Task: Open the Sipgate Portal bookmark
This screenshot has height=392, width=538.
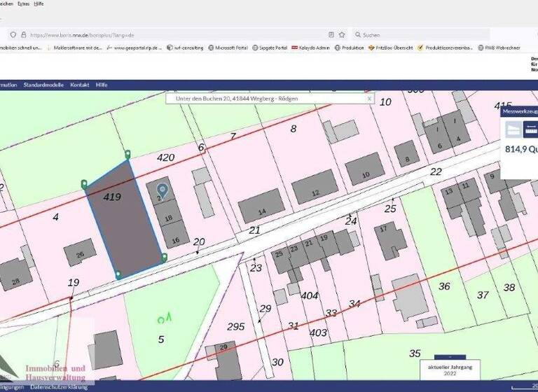Action: (271, 48)
